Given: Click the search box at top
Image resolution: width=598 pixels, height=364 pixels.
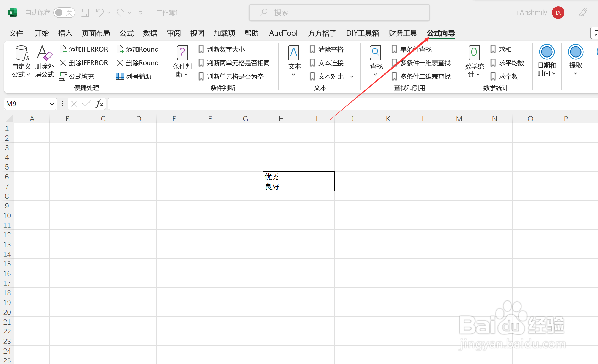Looking at the screenshot, I should (339, 13).
